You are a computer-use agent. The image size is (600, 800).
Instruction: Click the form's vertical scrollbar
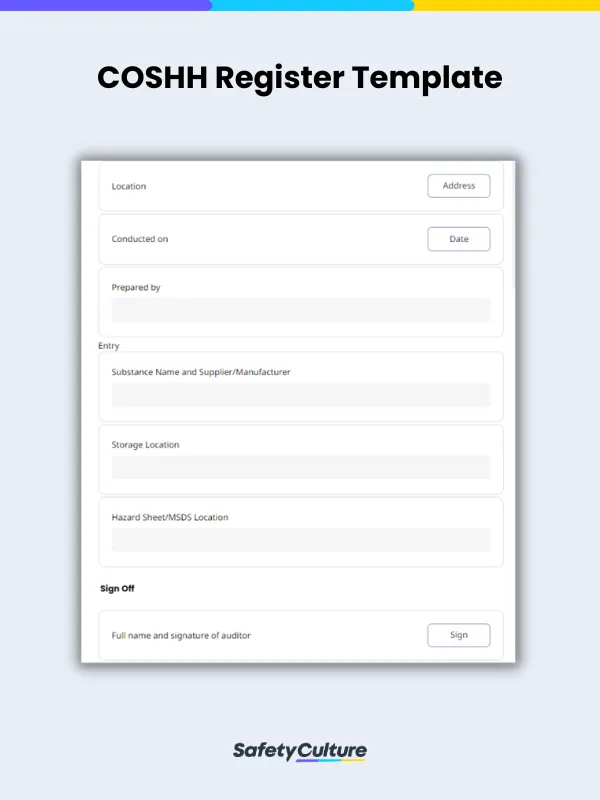pos(514,230)
